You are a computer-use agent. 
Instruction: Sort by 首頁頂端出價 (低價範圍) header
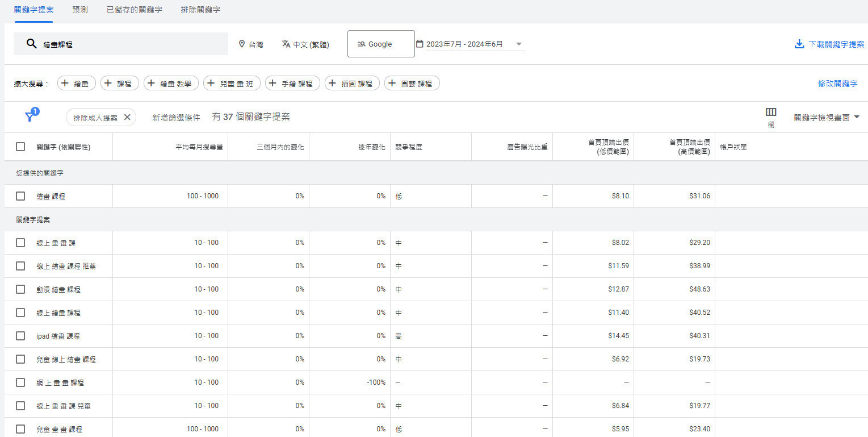click(x=609, y=147)
